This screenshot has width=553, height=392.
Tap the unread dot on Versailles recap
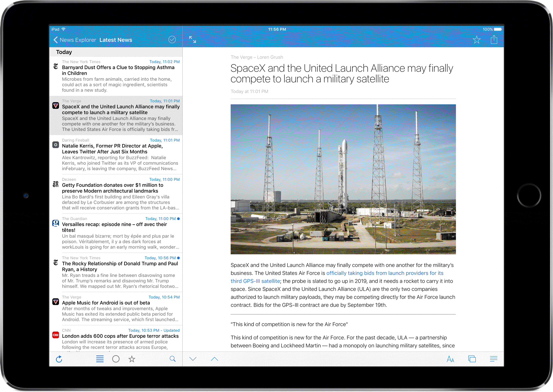point(178,219)
